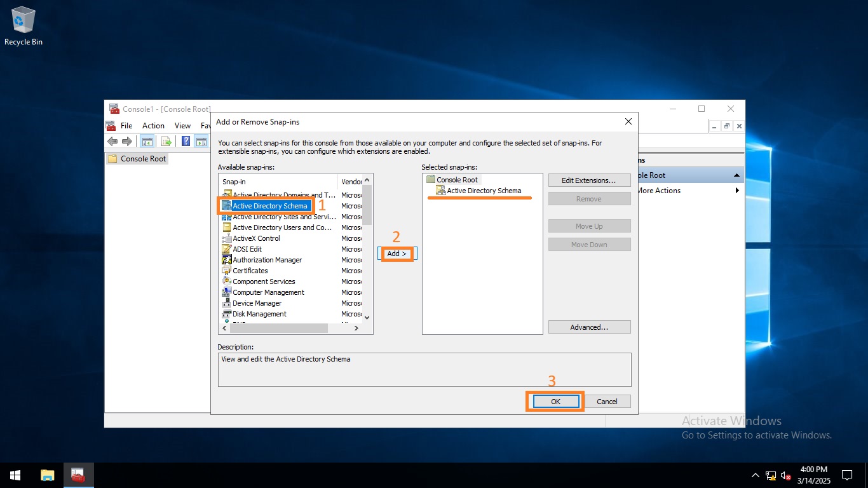Click the horizontal scrollbar right arrow
The height and width of the screenshot is (488, 868).
(356, 329)
